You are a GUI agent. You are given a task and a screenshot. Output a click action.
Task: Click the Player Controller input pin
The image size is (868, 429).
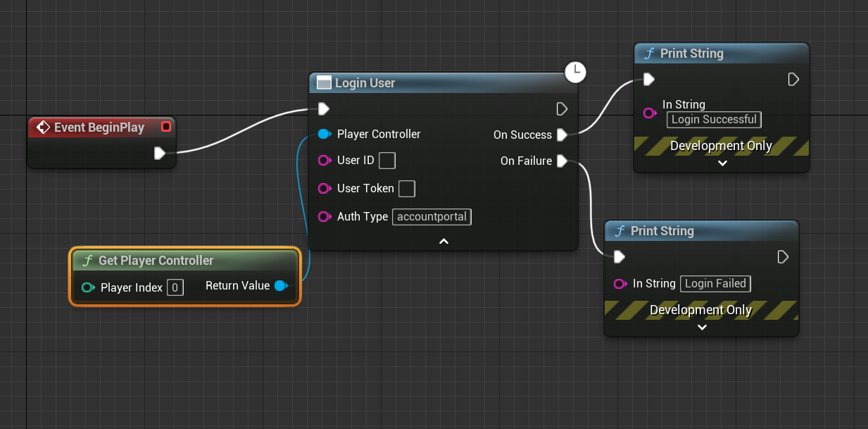click(x=324, y=134)
